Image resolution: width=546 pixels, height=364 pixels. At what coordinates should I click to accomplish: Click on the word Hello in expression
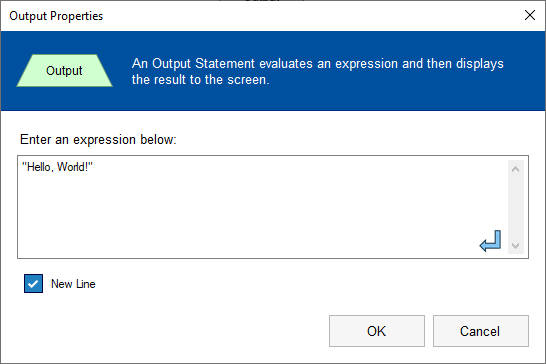click(x=38, y=167)
